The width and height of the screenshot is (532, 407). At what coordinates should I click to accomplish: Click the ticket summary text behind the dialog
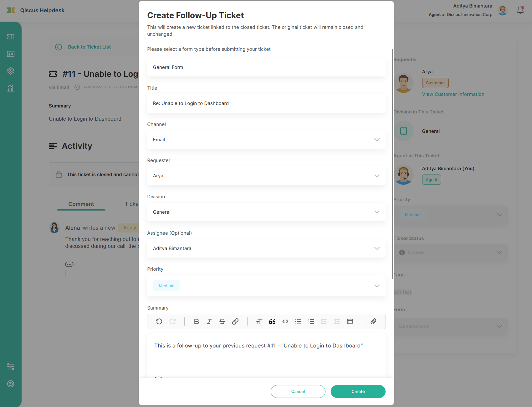point(85,119)
